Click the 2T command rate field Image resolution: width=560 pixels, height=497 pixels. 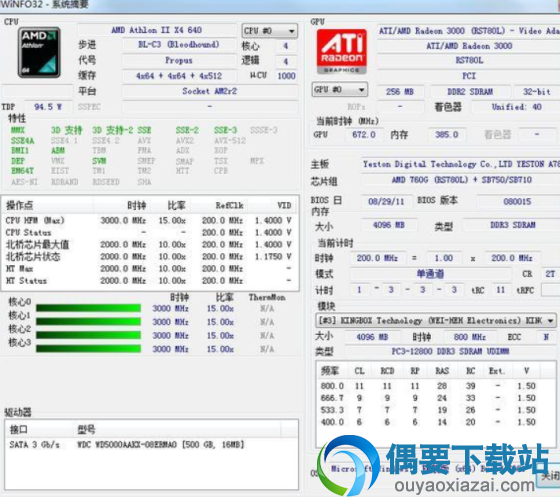[x=550, y=274]
